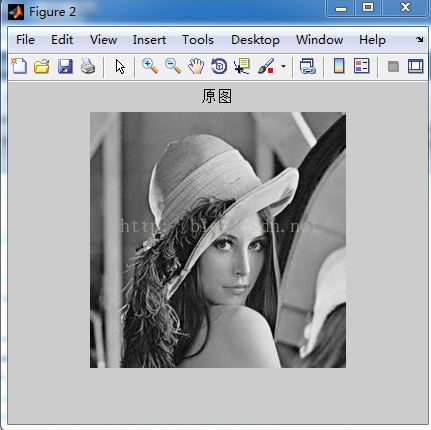Image resolution: width=431 pixels, height=430 pixels.
Task: Open the Insert menu
Action: [149, 40]
